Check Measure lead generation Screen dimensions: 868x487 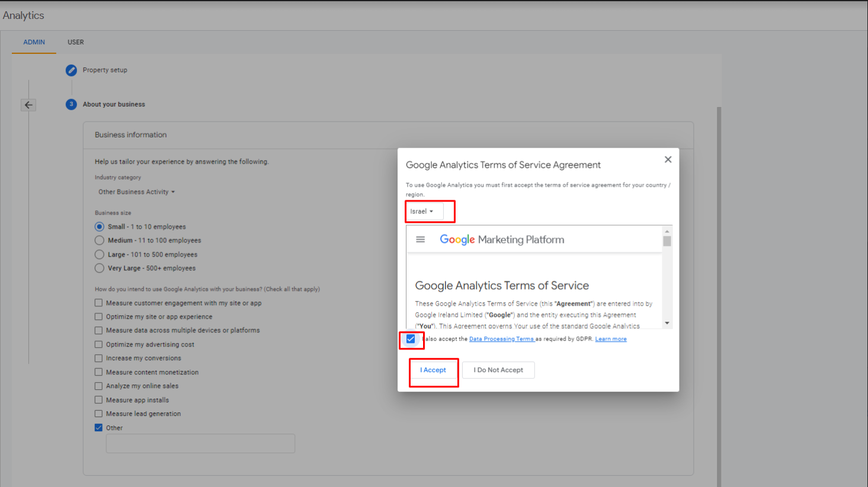pos(98,414)
